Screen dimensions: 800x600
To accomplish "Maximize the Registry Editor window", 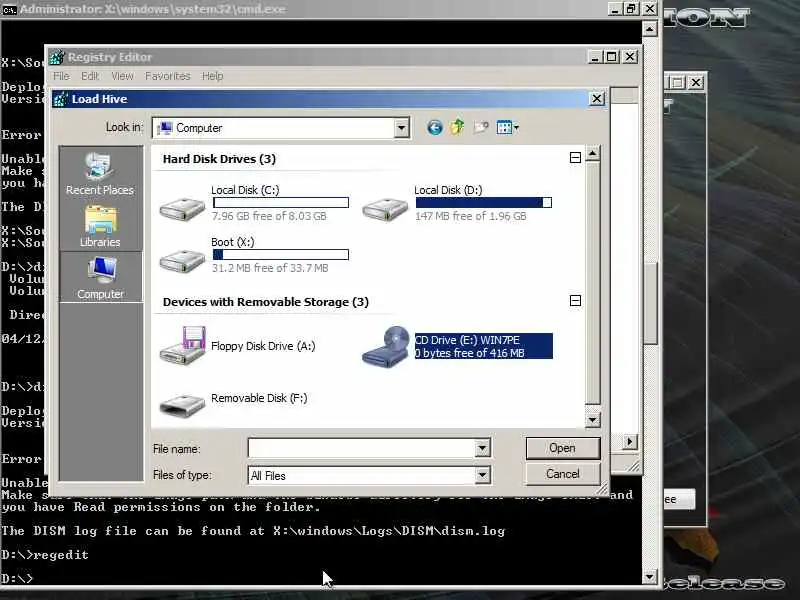I will (612, 57).
